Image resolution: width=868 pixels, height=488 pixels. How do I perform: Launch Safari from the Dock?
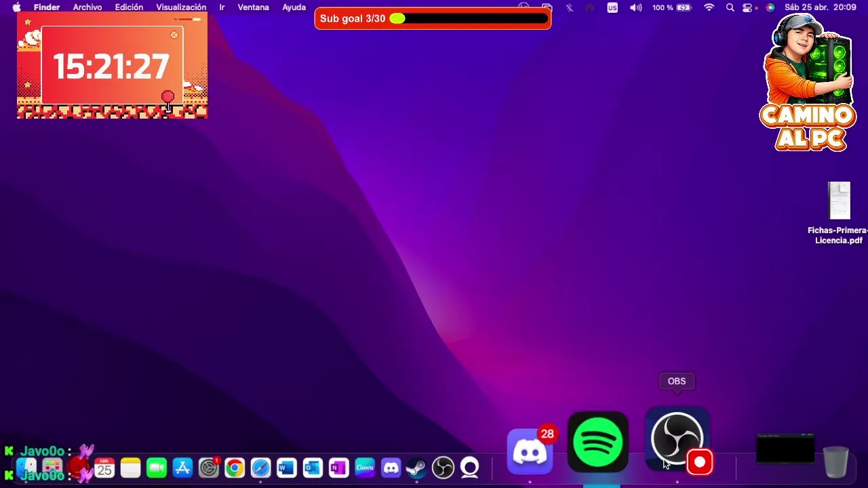(x=260, y=468)
